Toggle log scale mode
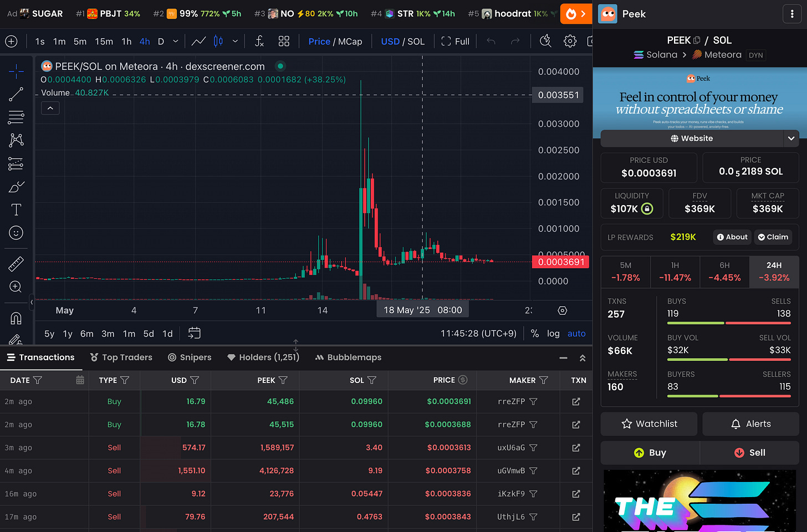Image resolution: width=807 pixels, height=532 pixels. coord(553,334)
